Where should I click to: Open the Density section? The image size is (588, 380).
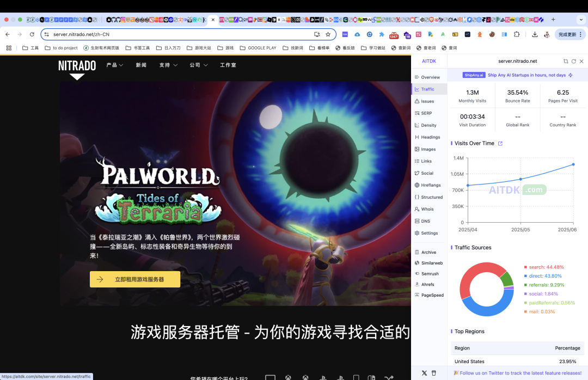(428, 125)
